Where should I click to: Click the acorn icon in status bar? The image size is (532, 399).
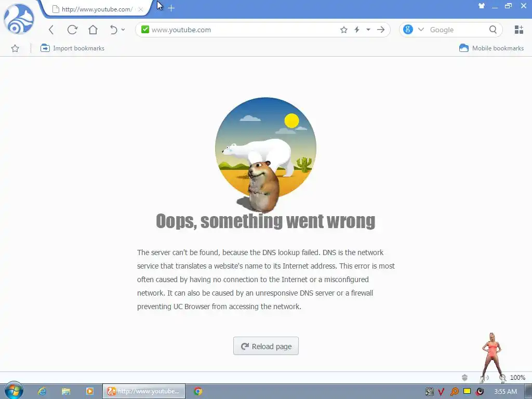[x=465, y=378]
